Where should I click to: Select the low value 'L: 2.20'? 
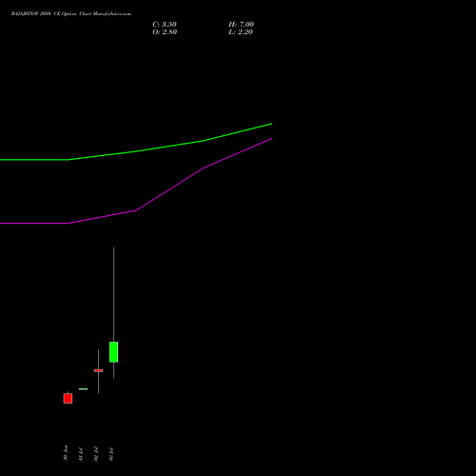click(241, 32)
